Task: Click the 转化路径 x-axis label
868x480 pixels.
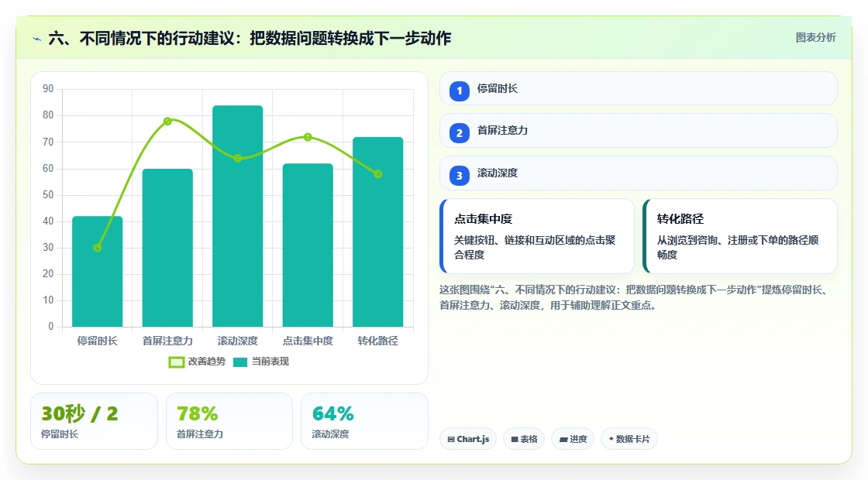Action: coord(378,341)
